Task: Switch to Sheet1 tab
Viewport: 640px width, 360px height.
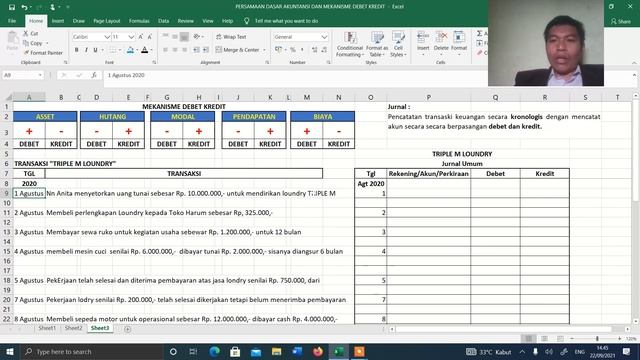Action: [47, 328]
